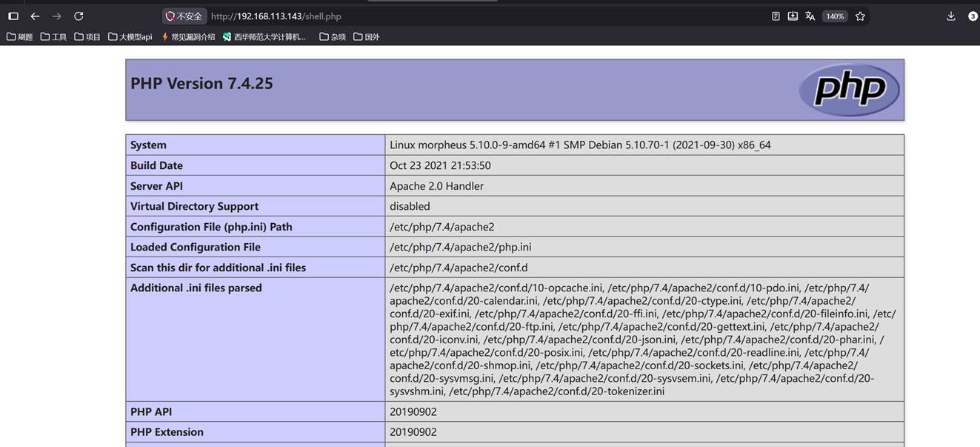Click the PHP Version 7.4.25 heading
This screenshot has height=447, width=980.
click(201, 83)
